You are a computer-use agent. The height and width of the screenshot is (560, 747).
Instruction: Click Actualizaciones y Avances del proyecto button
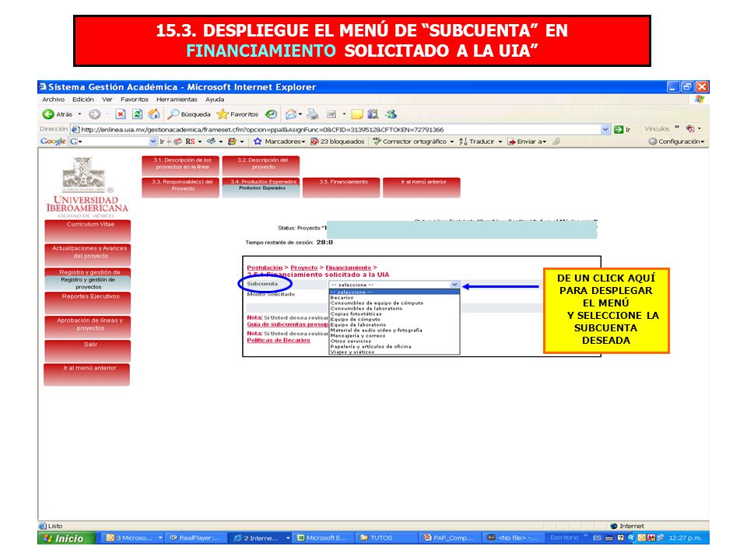(88, 254)
